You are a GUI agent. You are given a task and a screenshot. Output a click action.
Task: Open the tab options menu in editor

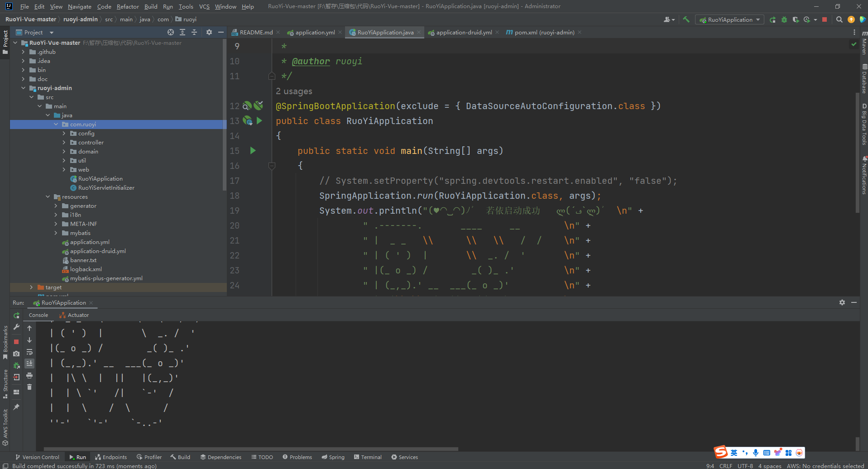tap(854, 32)
